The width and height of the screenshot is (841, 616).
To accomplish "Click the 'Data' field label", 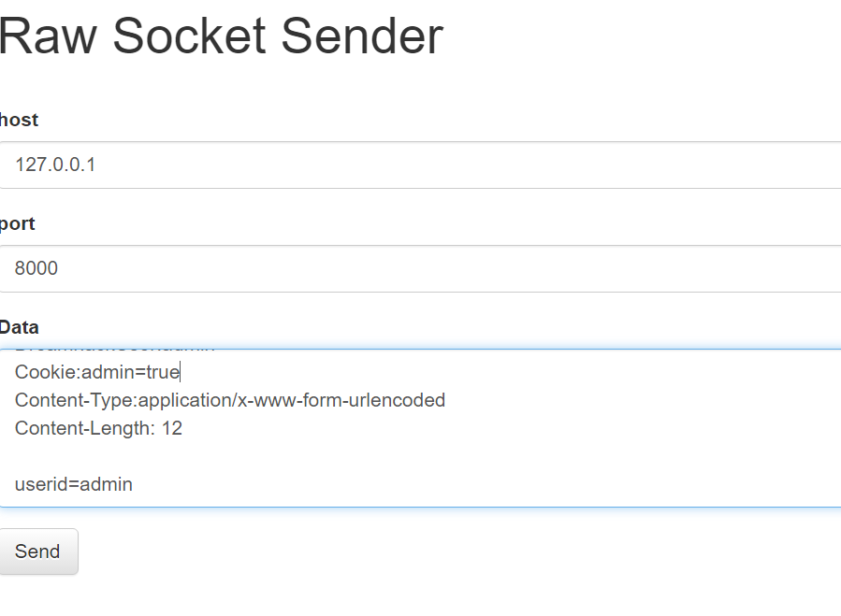I will click(x=20, y=327).
